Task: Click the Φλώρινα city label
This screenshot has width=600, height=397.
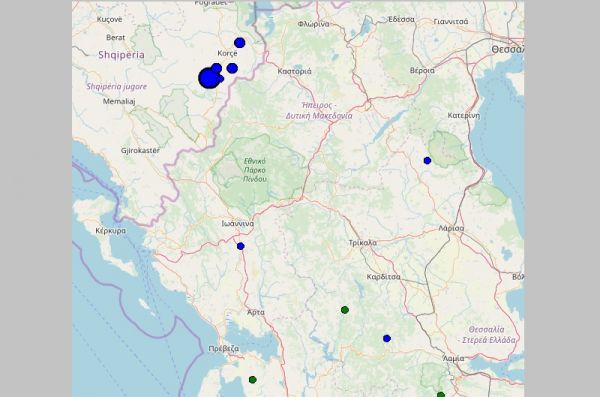Action: [313, 24]
